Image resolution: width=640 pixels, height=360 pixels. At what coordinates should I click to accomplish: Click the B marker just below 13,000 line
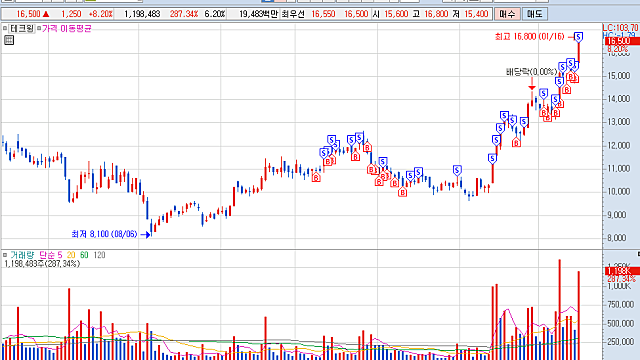pyautogui.click(x=516, y=142)
